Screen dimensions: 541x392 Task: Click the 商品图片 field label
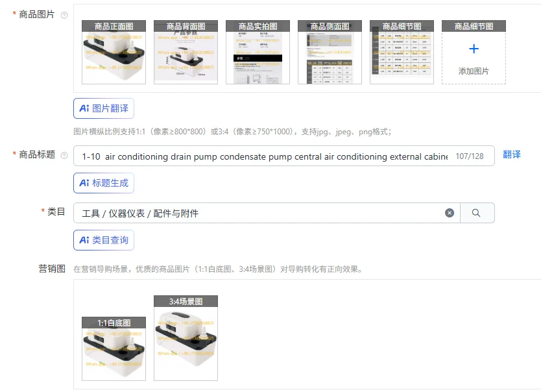36,14
